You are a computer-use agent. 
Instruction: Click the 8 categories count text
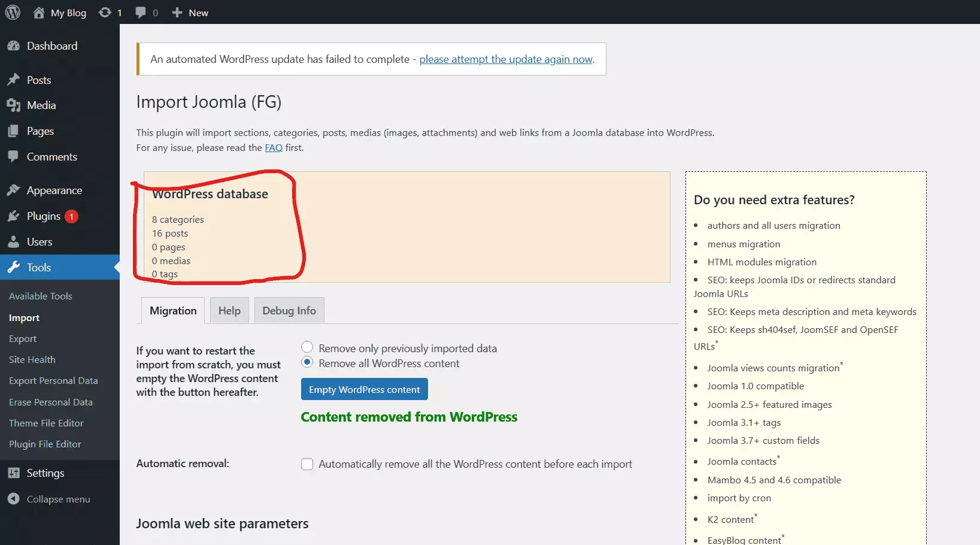point(178,220)
